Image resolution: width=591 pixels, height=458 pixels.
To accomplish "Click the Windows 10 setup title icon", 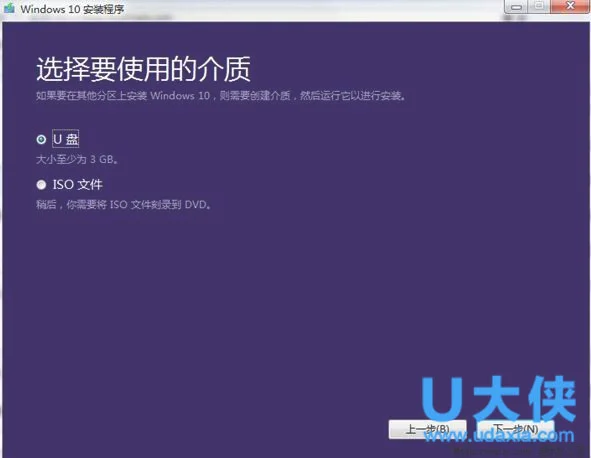I will click(x=9, y=8).
